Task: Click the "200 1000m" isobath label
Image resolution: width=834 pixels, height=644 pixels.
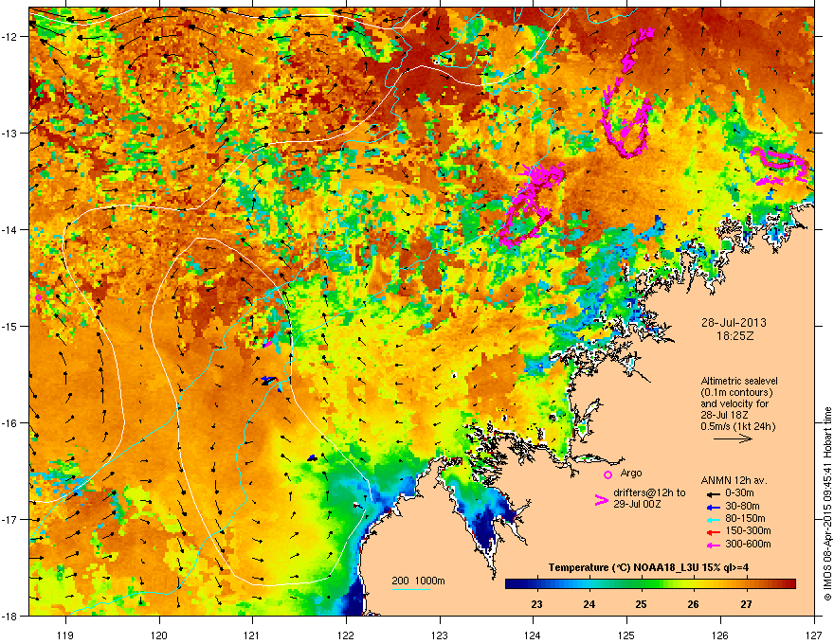Action: (x=418, y=581)
